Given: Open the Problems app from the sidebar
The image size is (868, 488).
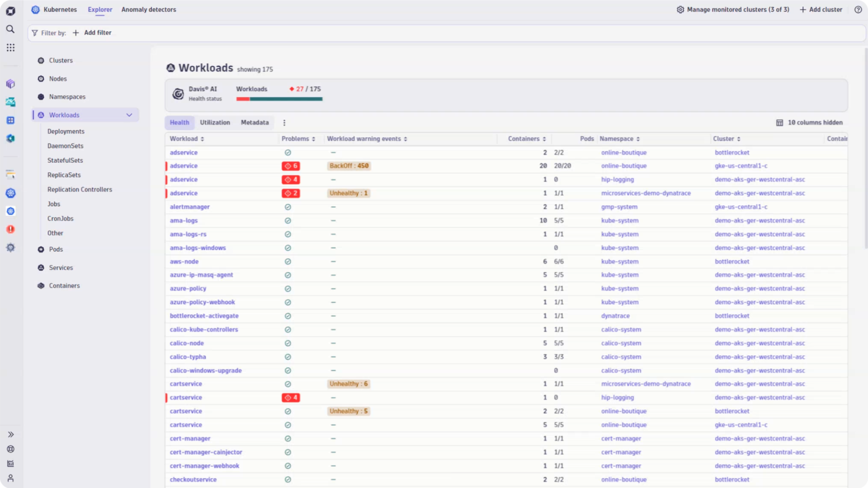Looking at the screenshot, I should coord(10,229).
